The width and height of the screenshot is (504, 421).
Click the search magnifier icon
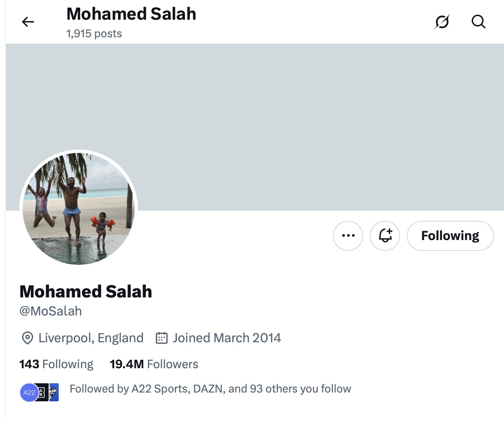pos(478,22)
